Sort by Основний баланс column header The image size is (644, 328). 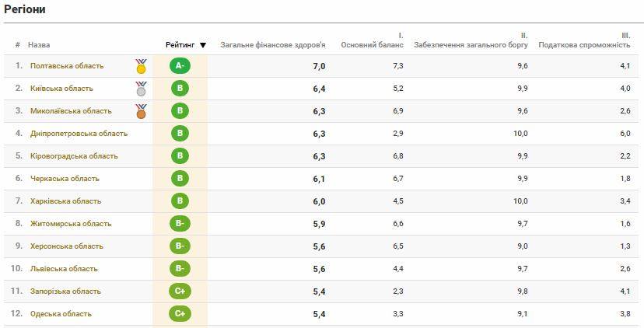pyautogui.click(x=372, y=45)
